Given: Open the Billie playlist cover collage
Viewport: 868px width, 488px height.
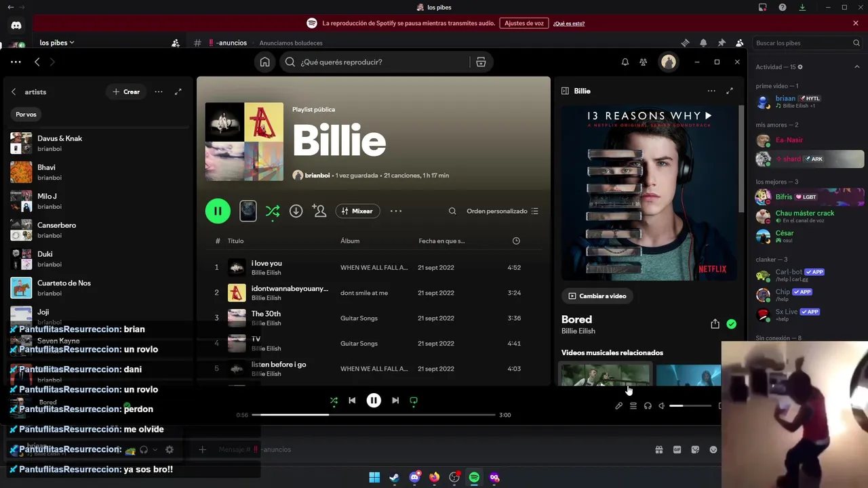Looking at the screenshot, I should point(244,142).
